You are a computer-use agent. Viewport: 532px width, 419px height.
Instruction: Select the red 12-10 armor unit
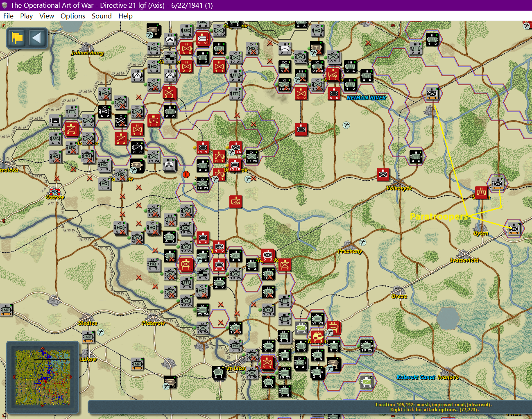point(235,165)
